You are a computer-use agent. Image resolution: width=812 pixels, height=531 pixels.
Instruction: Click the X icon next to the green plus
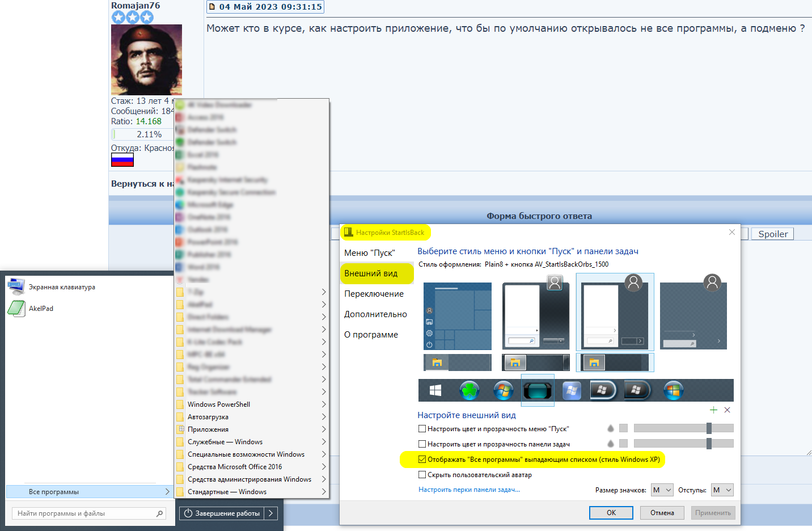728,410
